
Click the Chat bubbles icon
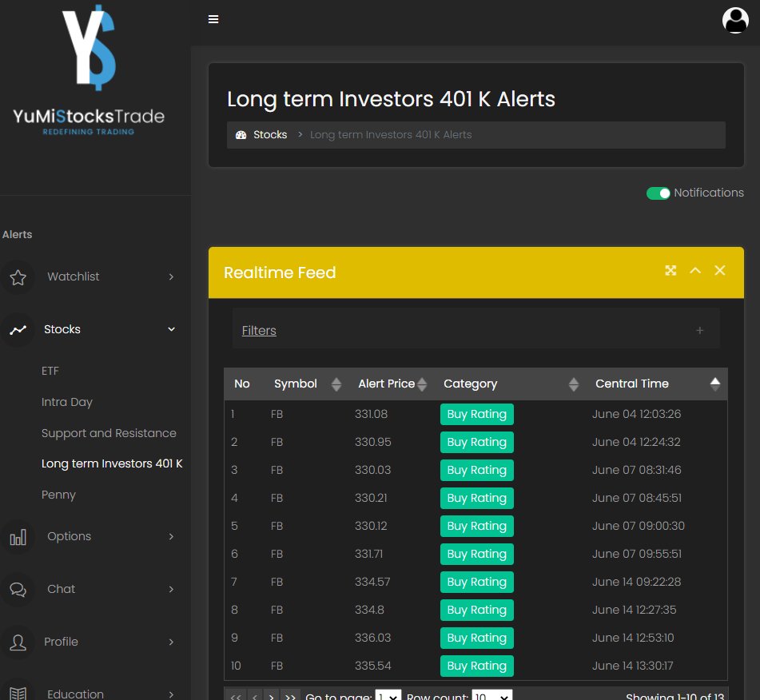pos(18,590)
